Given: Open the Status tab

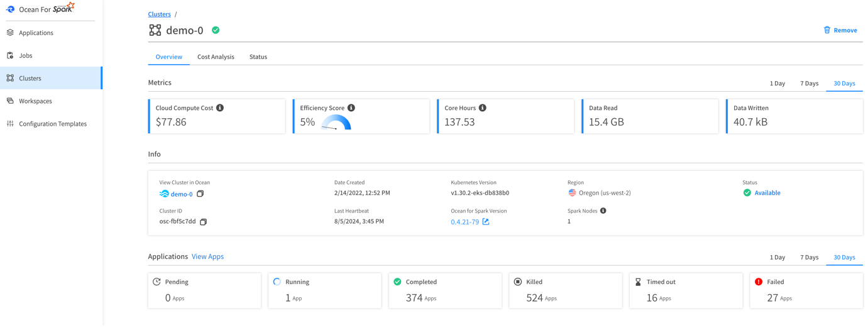Looking at the screenshot, I should pyautogui.click(x=258, y=57).
